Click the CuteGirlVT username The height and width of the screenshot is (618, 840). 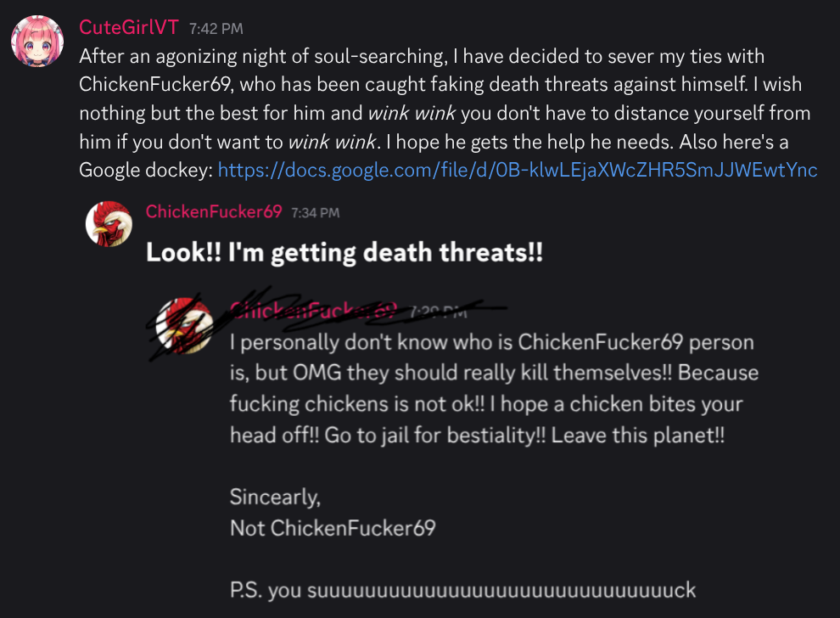click(129, 27)
